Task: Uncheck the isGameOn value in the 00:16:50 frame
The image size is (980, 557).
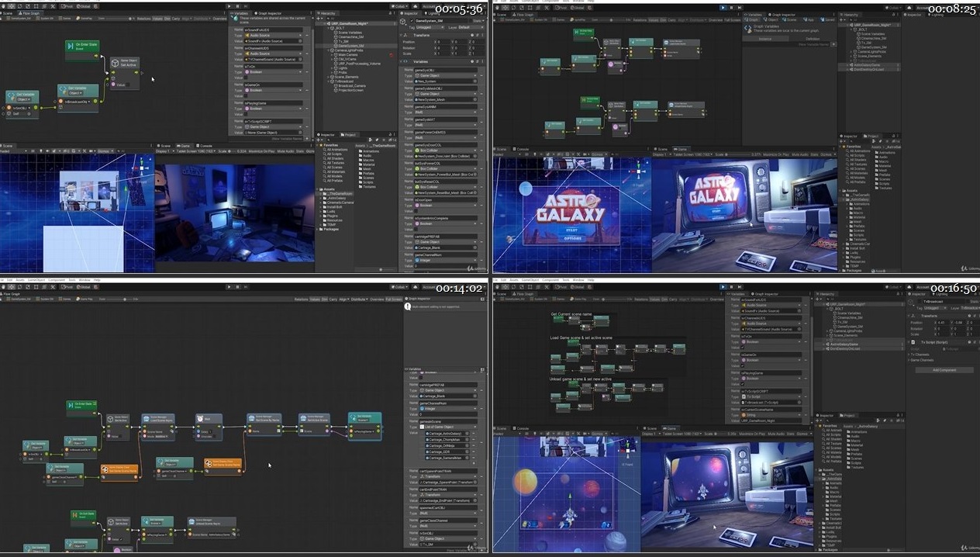Action: (742, 366)
